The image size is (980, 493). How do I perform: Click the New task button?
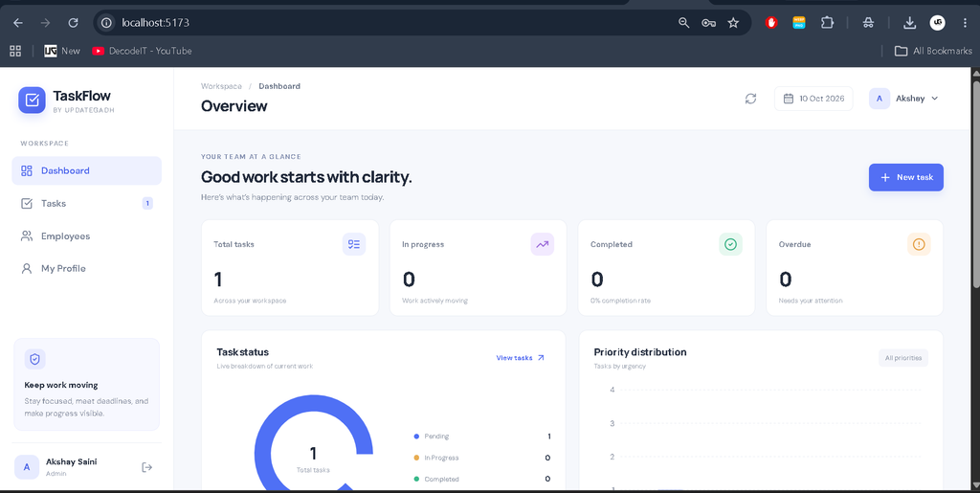[x=906, y=177]
